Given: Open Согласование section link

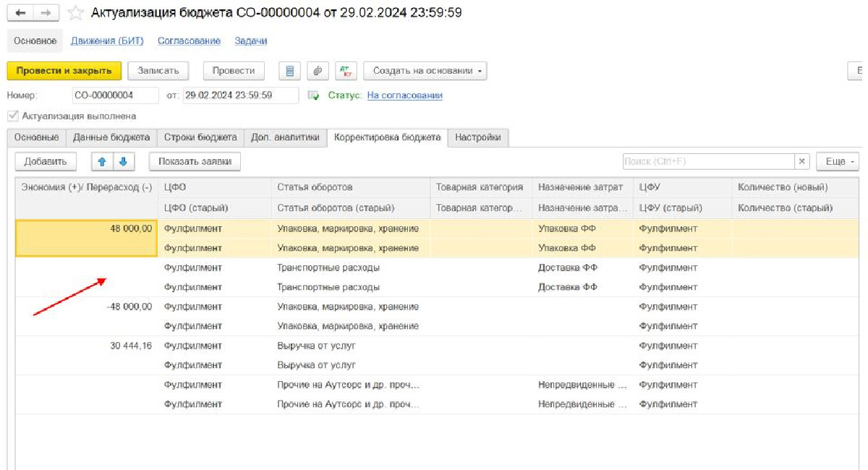Looking at the screenshot, I should [x=189, y=41].
